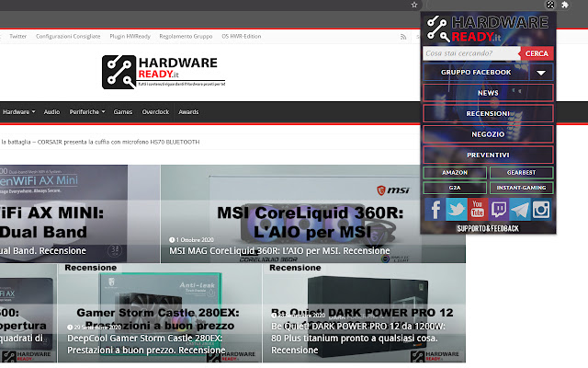588x368 pixels.
Task: Open the Plugin HWReady link
Action: pyautogui.click(x=130, y=37)
